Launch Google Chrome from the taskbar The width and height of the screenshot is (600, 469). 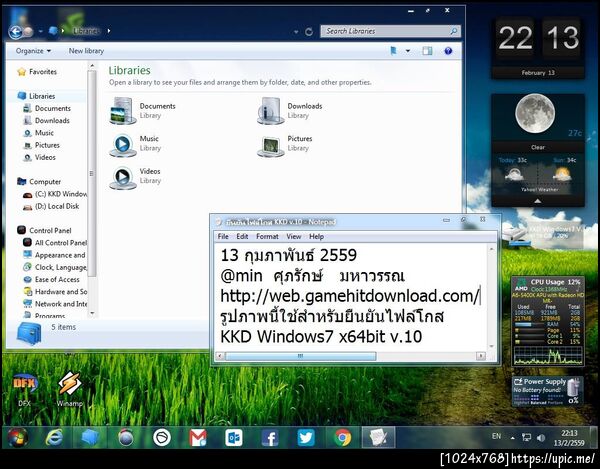342,437
